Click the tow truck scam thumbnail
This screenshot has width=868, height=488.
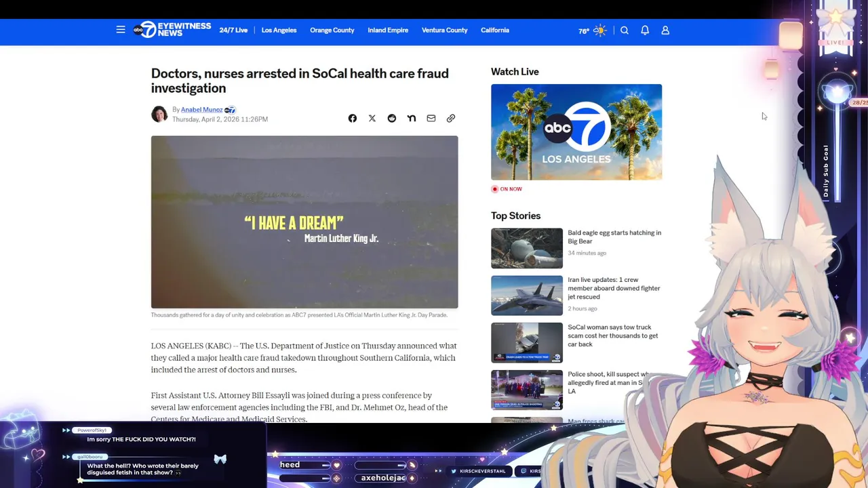tap(527, 343)
